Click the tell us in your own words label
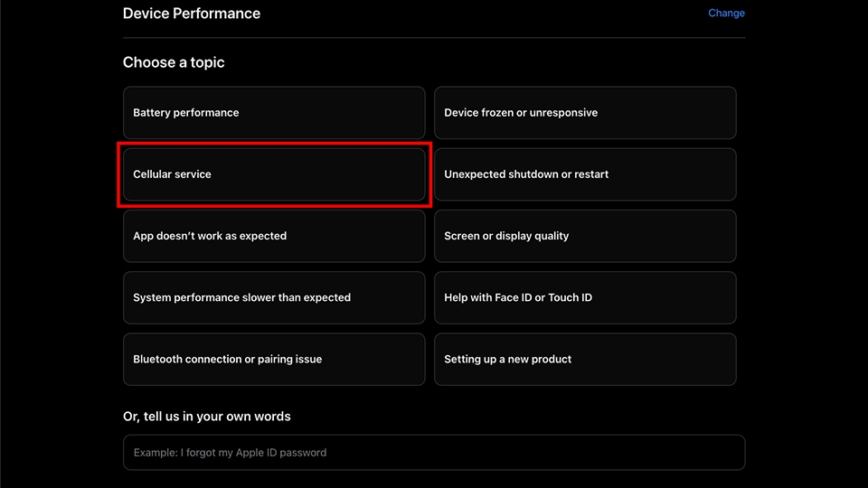 207,417
